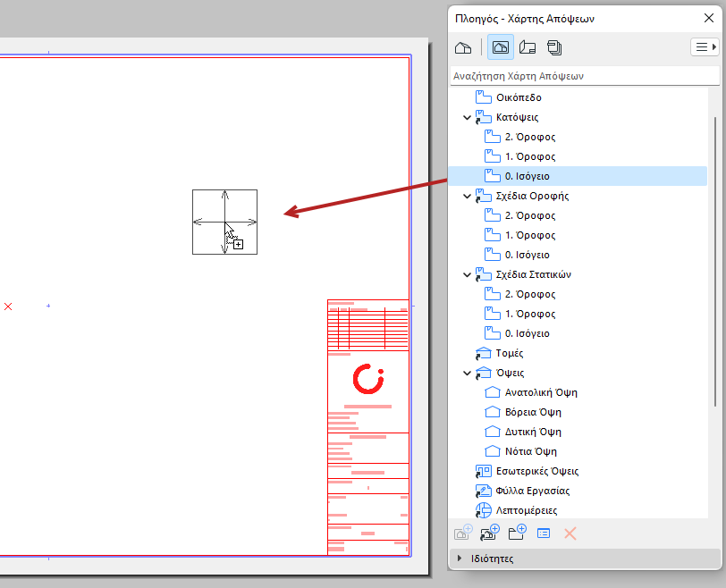Viewport: 726px width, 588px height.
Task: Select 0. Ισόγειο under Σχέδια Οροφής
Action: [517, 255]
